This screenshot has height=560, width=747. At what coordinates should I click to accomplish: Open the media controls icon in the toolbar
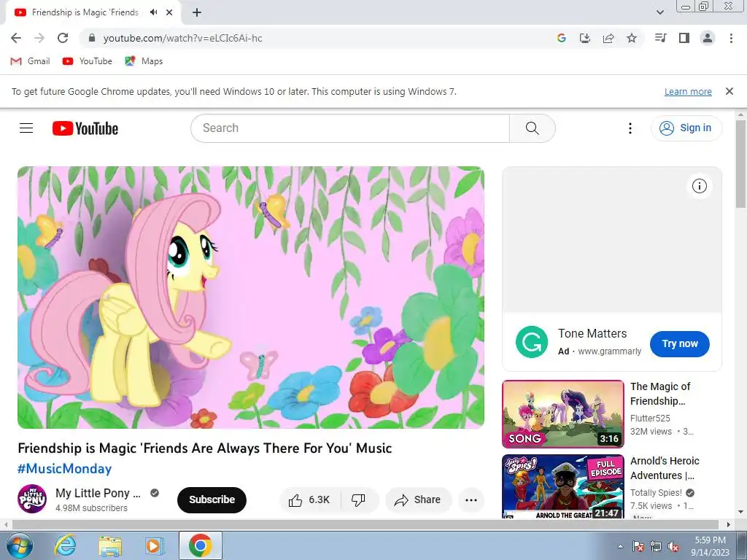coord(660,38)
